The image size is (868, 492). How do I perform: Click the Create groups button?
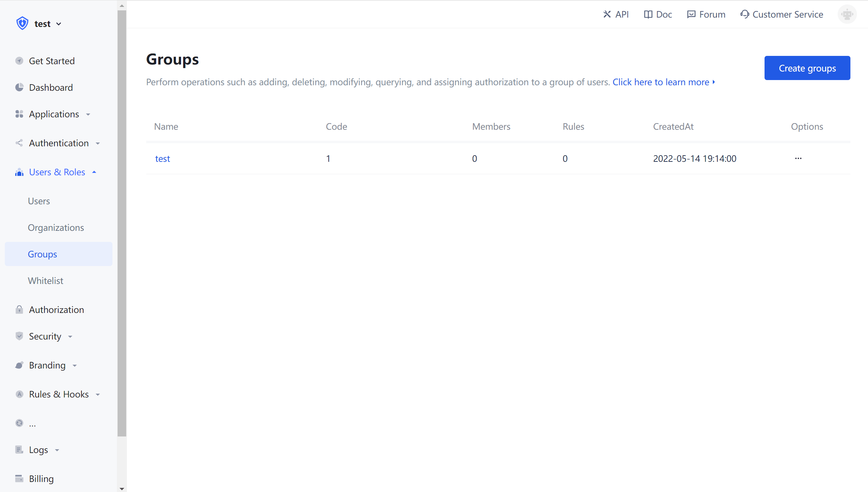point(807,68)
